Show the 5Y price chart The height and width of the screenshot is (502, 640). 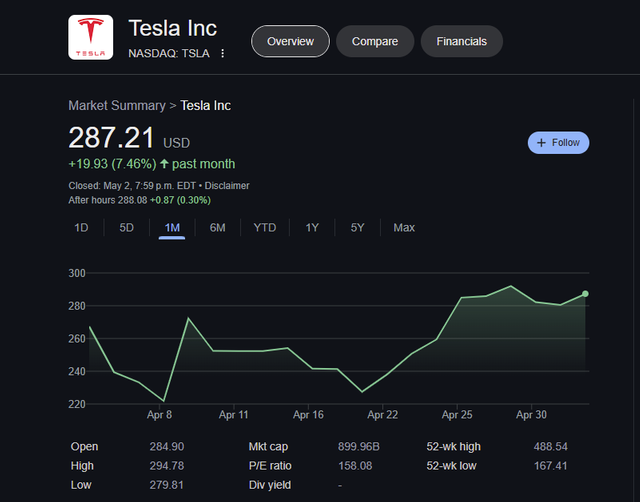[357, 227]
